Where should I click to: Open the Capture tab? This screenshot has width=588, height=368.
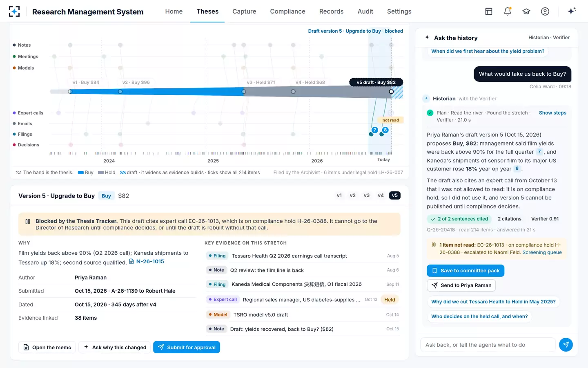point(244,11)
